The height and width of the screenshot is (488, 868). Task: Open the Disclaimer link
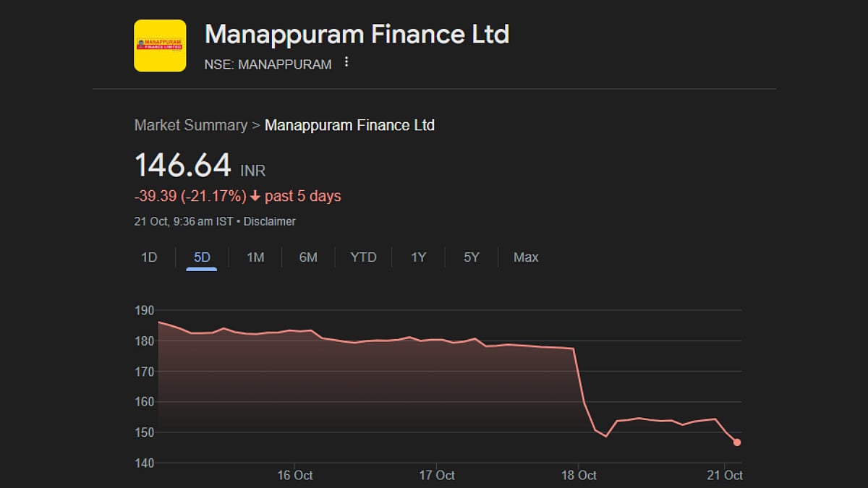[269, 221]
